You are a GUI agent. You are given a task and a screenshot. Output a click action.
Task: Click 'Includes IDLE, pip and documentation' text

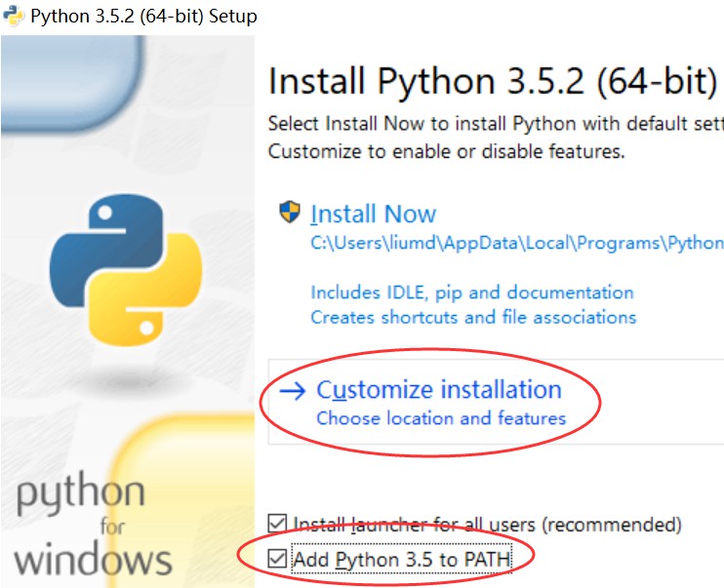pos(472,293)
